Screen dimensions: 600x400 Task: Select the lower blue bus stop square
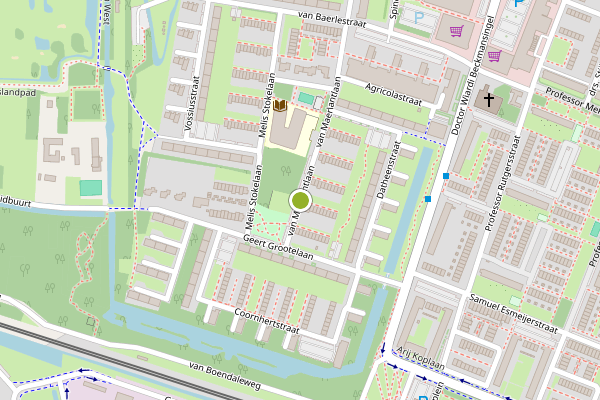(428, 199)
